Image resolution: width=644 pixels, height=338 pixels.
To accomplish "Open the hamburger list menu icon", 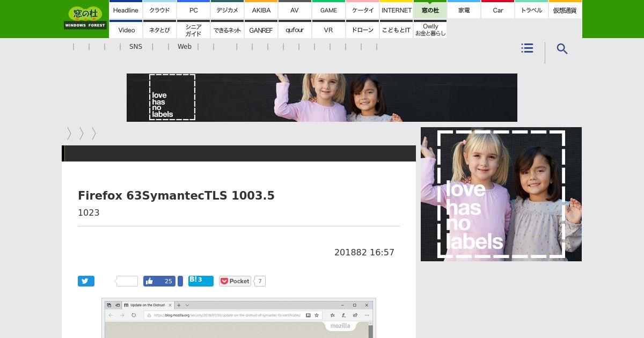I will 527,48.
